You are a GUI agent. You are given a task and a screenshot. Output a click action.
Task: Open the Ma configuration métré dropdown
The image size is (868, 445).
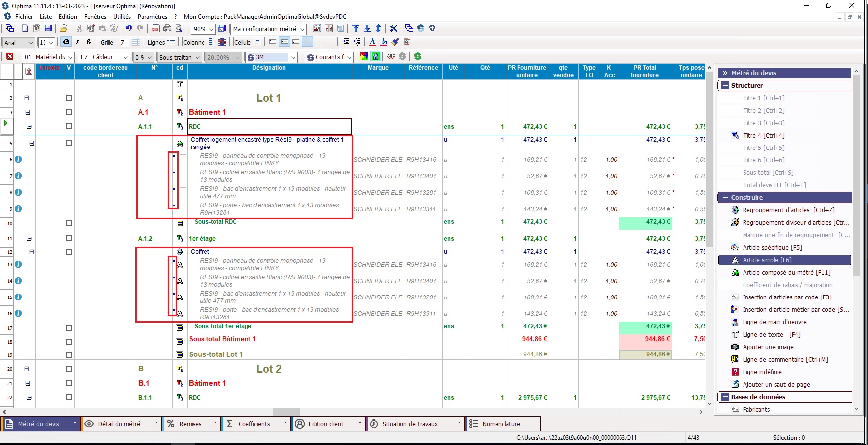302,29
